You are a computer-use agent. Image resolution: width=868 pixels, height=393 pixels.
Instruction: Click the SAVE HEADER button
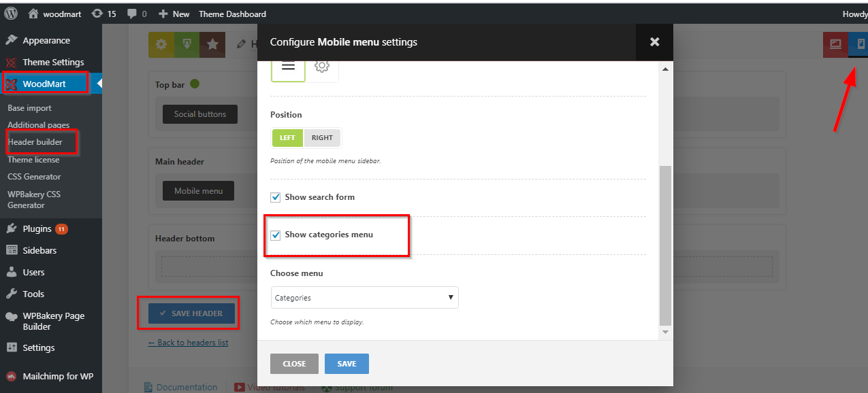(191, 313)
